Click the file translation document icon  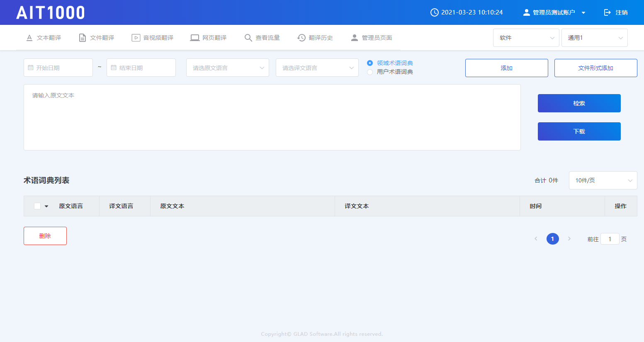point(83,38)
